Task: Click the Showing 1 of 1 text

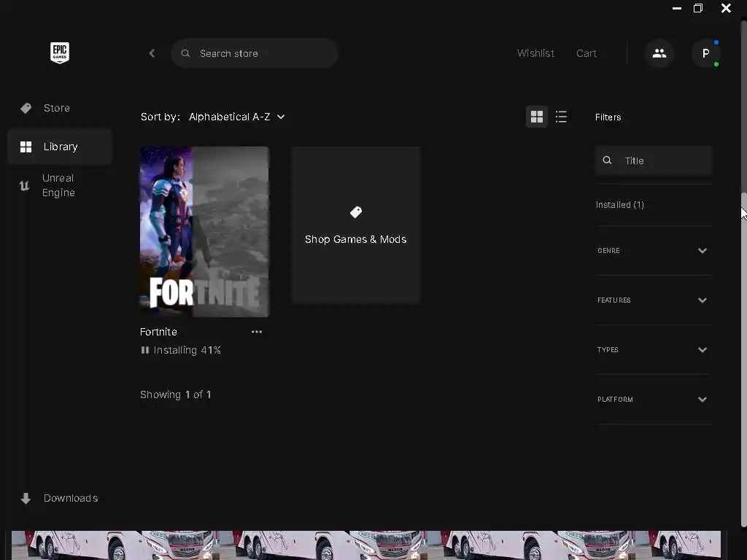Action: coord(175,394)
